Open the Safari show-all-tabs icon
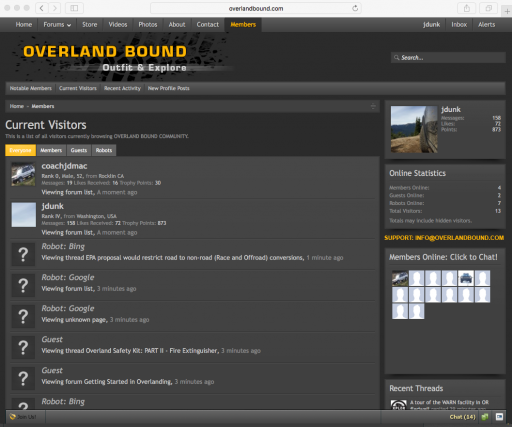Image resolution: width=512 pixels, height=427 pixels. point(489,8)
